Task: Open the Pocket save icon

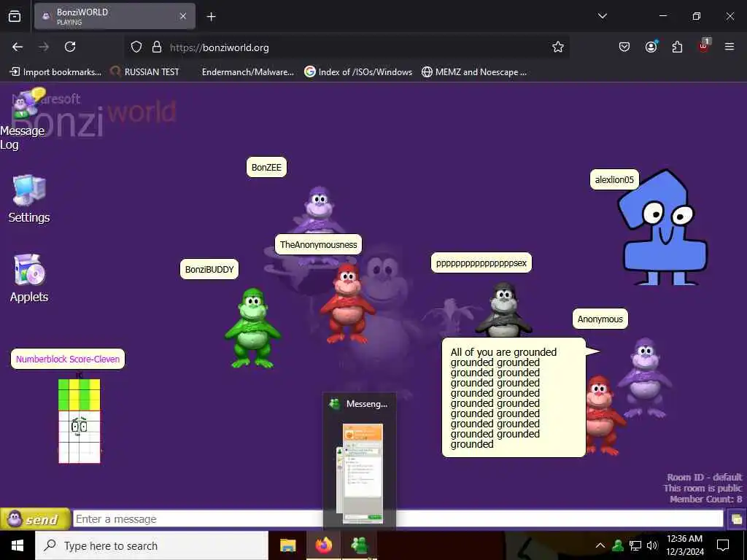Action: click(x=624, y=47)
